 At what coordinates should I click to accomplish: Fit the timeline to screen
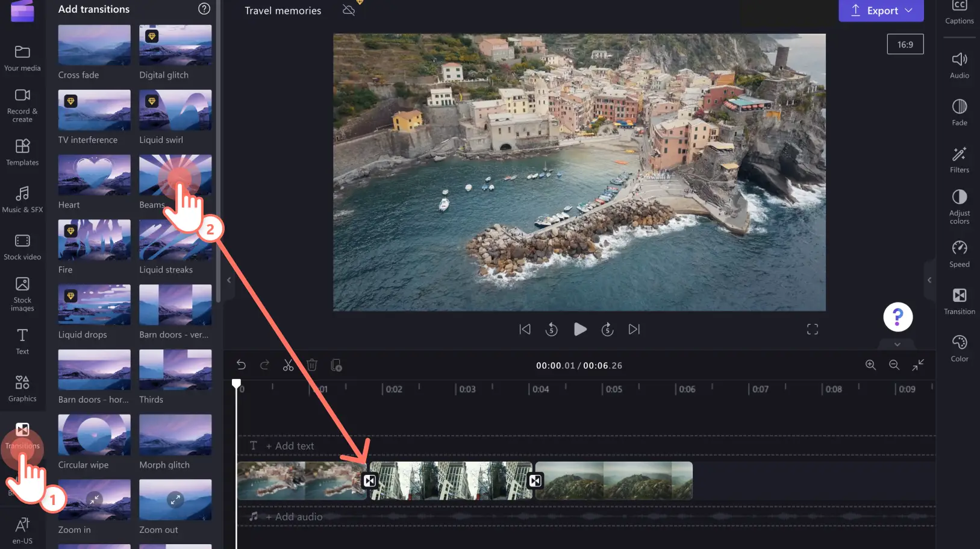coord(918,365)
